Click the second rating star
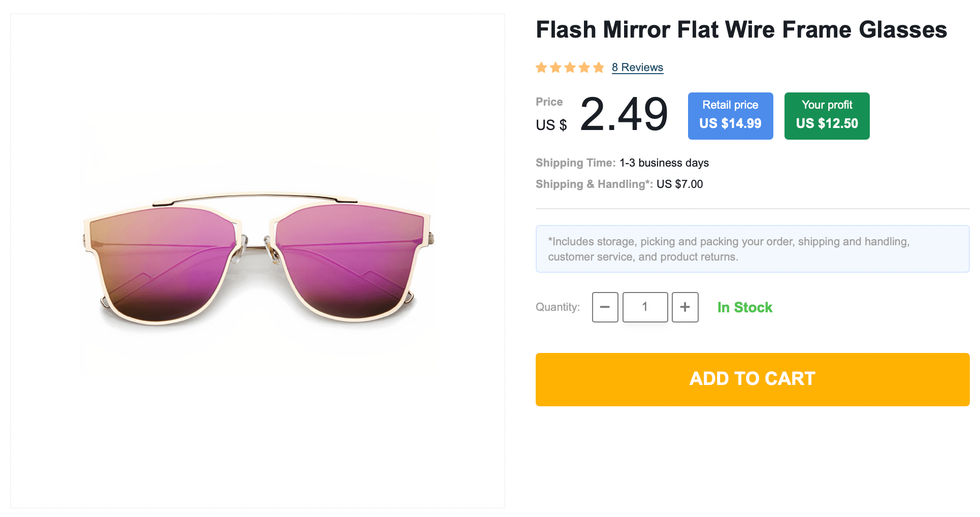Image resolution: width=980 pixels, height=517 pixels. click(556, 68)
